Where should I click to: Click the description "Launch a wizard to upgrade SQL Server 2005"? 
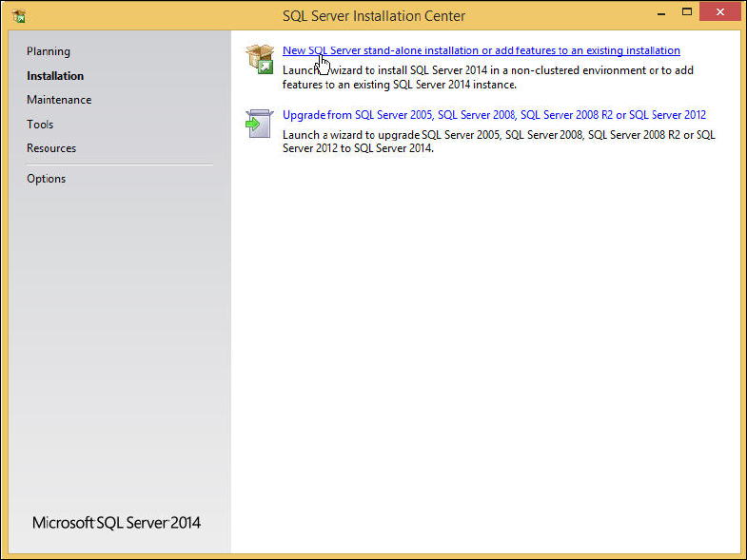tap(499, 142)
